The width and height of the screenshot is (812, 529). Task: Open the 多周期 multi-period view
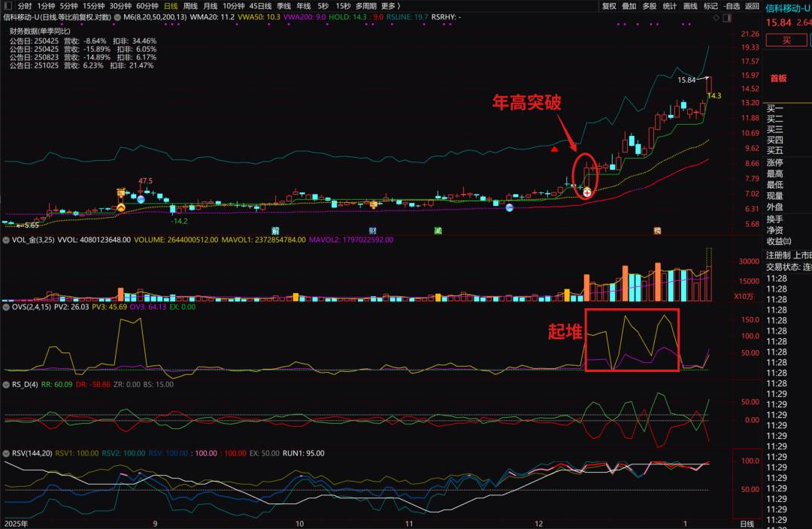coord(365,6)
